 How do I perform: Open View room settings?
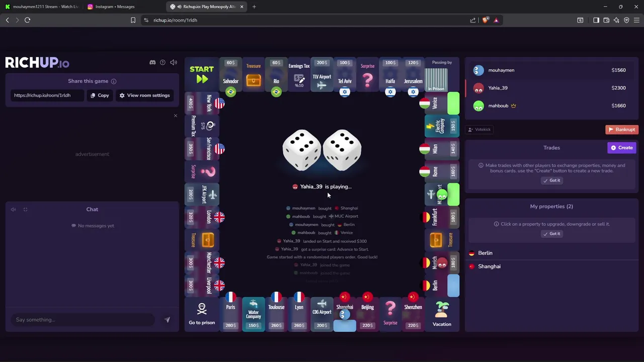pyautogui.click(x=144, y=95)
